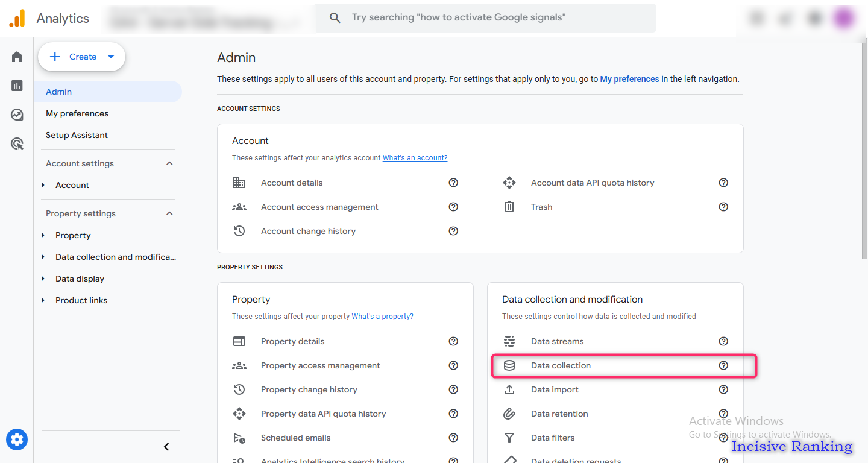Follow the What's an account? link
The width and height of the screenshot is (868, 463).
coord(415,158)
